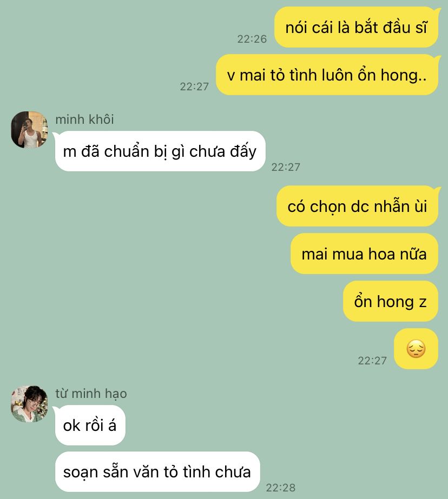Click timestamp beside 'v mai tỏ tình' message
The height and width of the screenshot is (499, 448).
(194, 87)
